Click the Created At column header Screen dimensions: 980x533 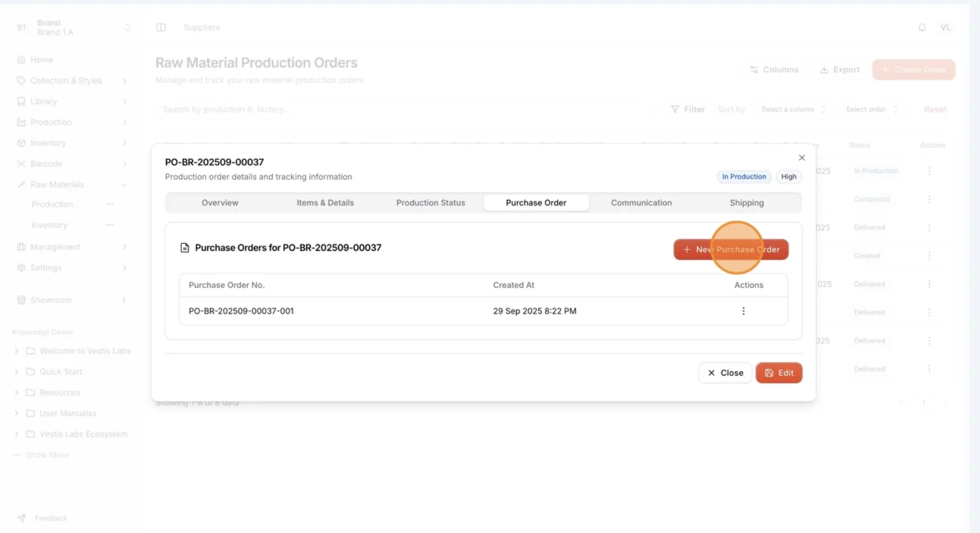(x=514, y=285)
